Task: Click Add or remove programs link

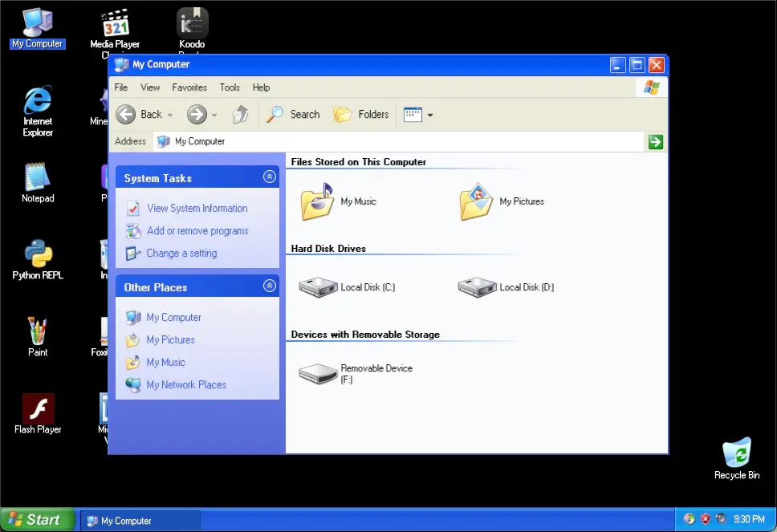Action: (x=197, y=231)
